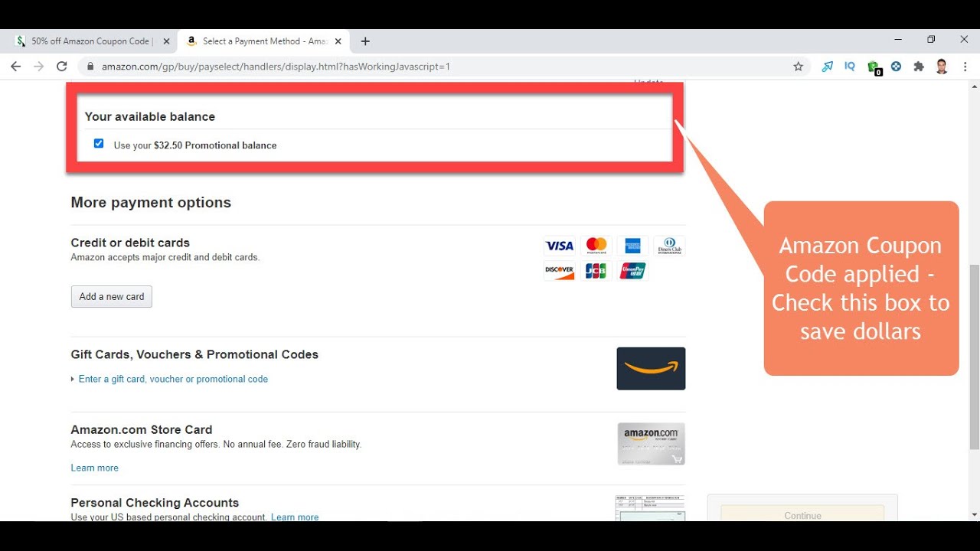Open Chrome's three-dot menu

point(965,67)
